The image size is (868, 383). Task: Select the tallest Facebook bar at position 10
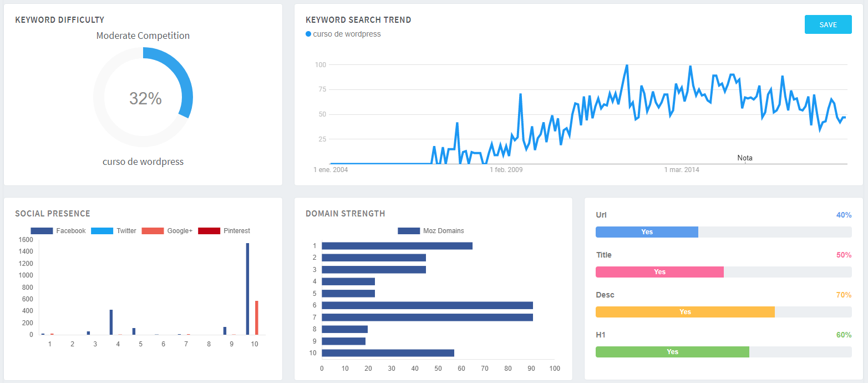pyautogui.click(x=247, y=289)
